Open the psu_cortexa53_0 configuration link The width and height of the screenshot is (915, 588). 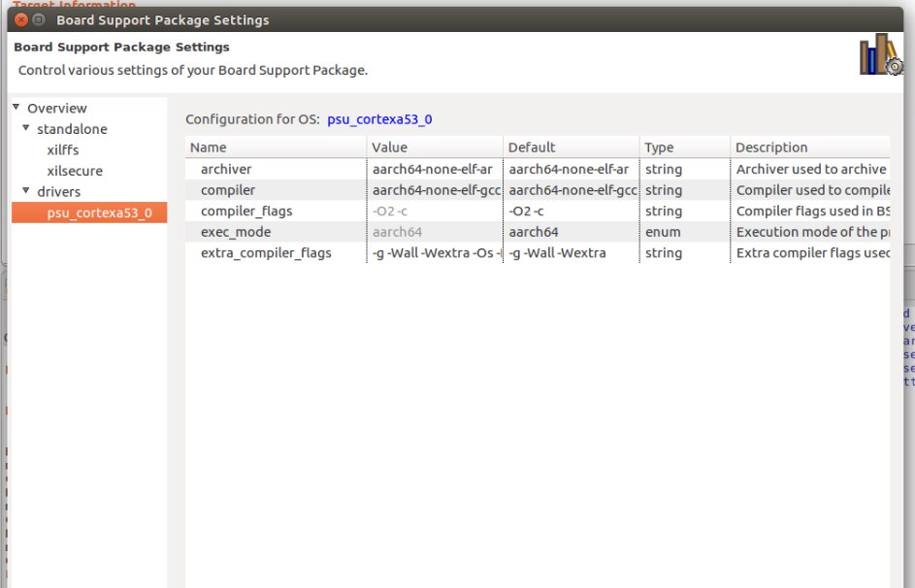(379, 119)
